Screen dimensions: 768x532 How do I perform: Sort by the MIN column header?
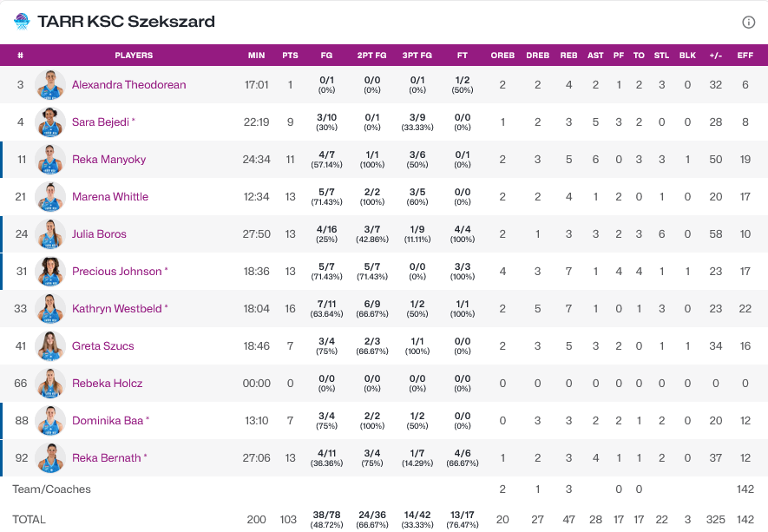[x=256, y=56]
